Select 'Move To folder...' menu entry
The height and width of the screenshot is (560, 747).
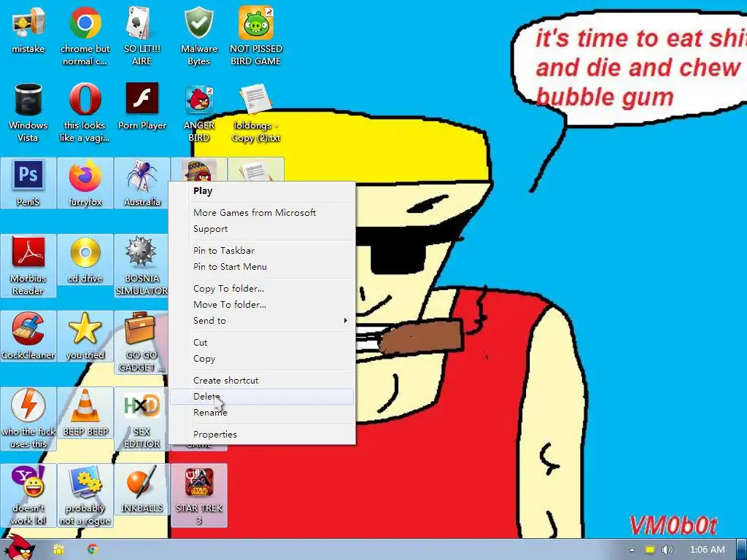tap(262, 304)
